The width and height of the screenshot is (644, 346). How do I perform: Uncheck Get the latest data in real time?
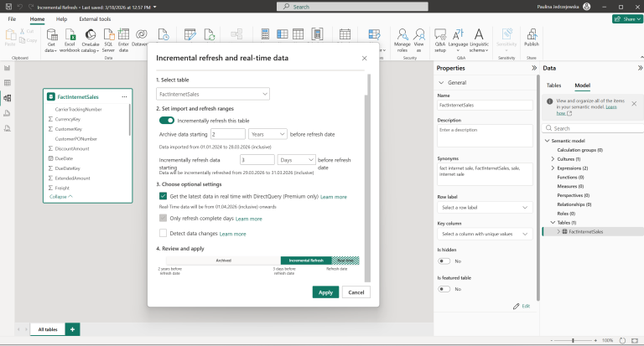click(x=164, y=196)
